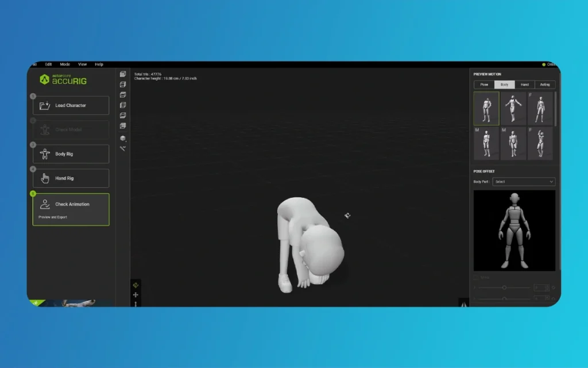The width and height of the screenshot is (588, 368).
Task: Open the Body Part select dropdown
Action: coord(524,182)
